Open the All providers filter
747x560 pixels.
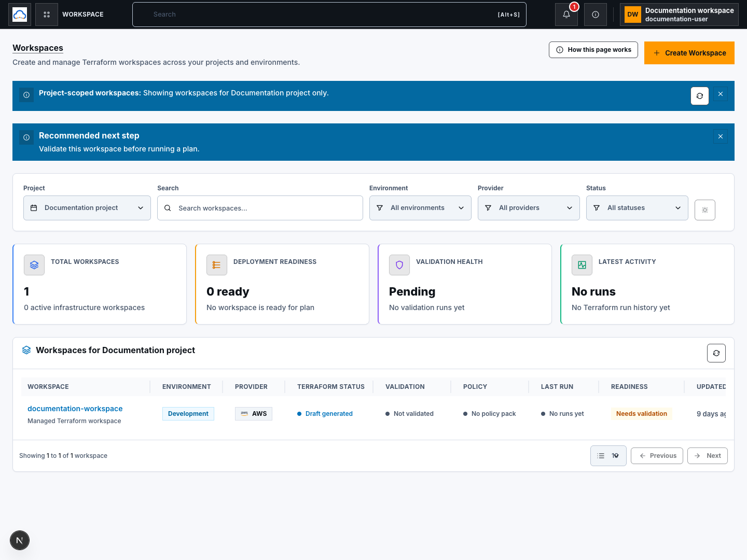pyautogui.click(x=529, y=208)
